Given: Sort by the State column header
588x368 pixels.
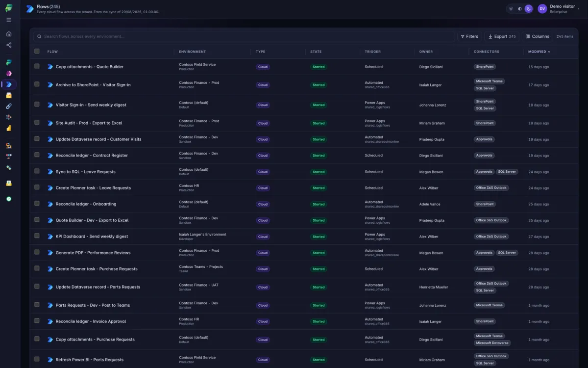Looking at the screenshot, I should (316, 52).
